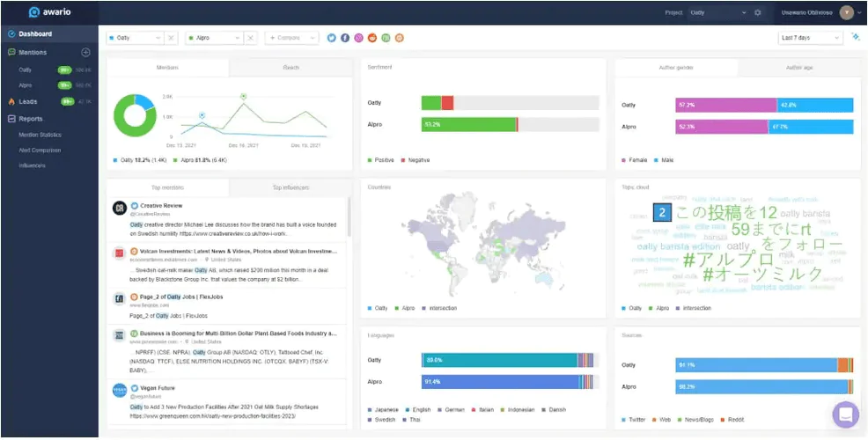Open Mention Statistics report in sidebar
The image size is (868, 440).
pos(40,135)
